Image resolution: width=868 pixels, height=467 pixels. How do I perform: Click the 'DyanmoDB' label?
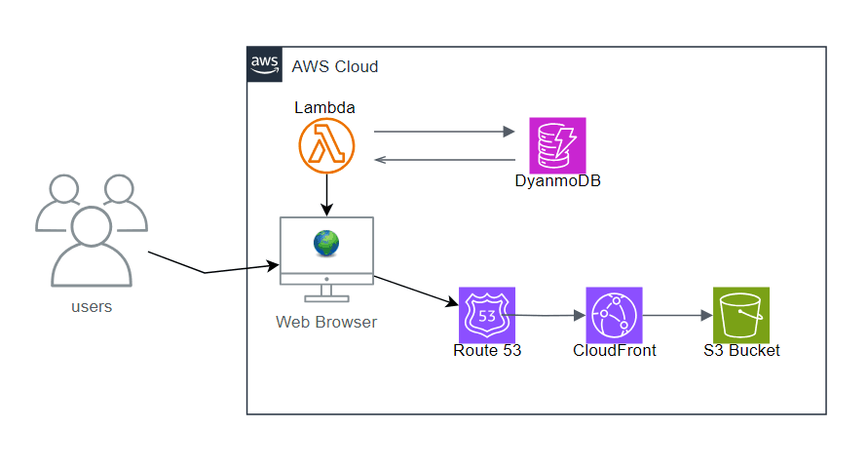pos(557,181)
